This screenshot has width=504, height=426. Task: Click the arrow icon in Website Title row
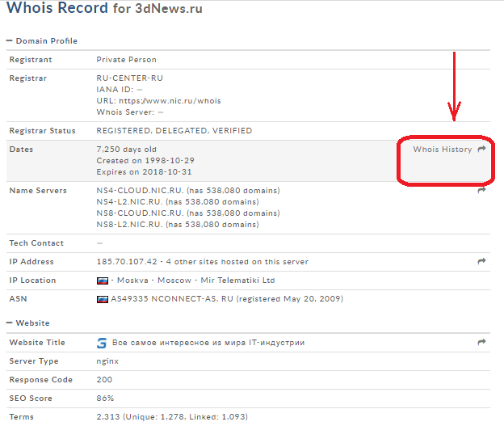[x=481, y=342]
